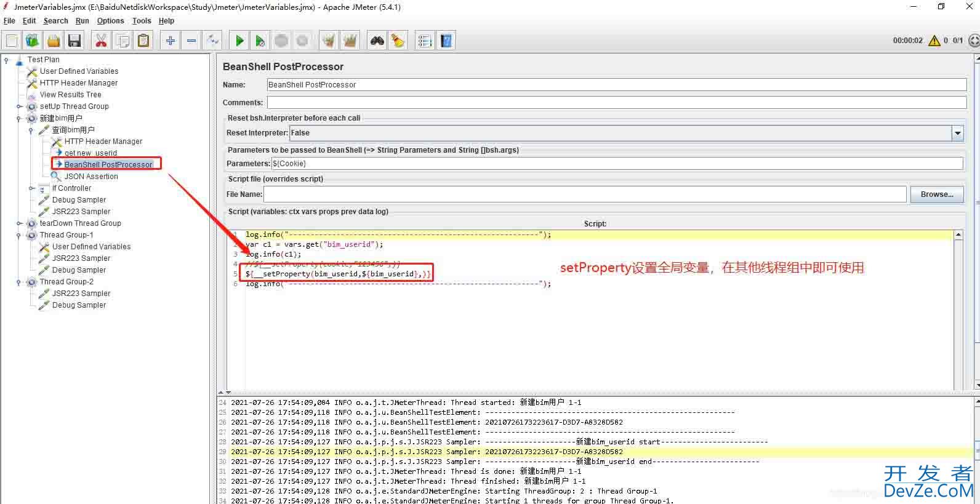Viewport: 980px width, 504px height.
Task: Expand all tree nodes with plus icon
Action: [x=171, y=41]
